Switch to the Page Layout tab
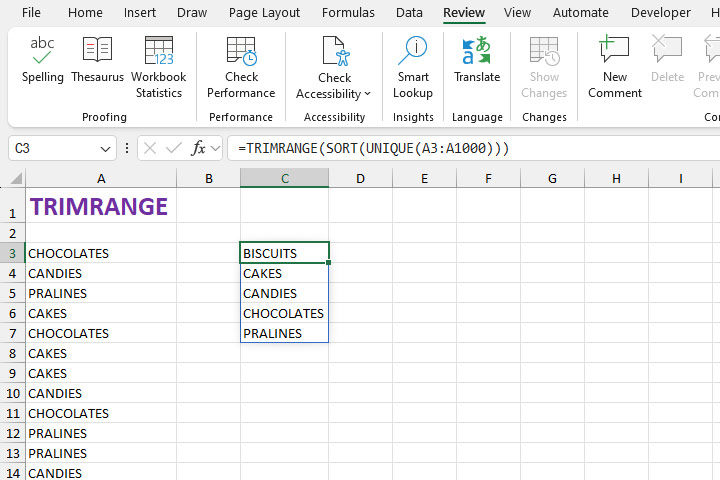Viewport: 720px width, 480px height. [x=264, y=13]
